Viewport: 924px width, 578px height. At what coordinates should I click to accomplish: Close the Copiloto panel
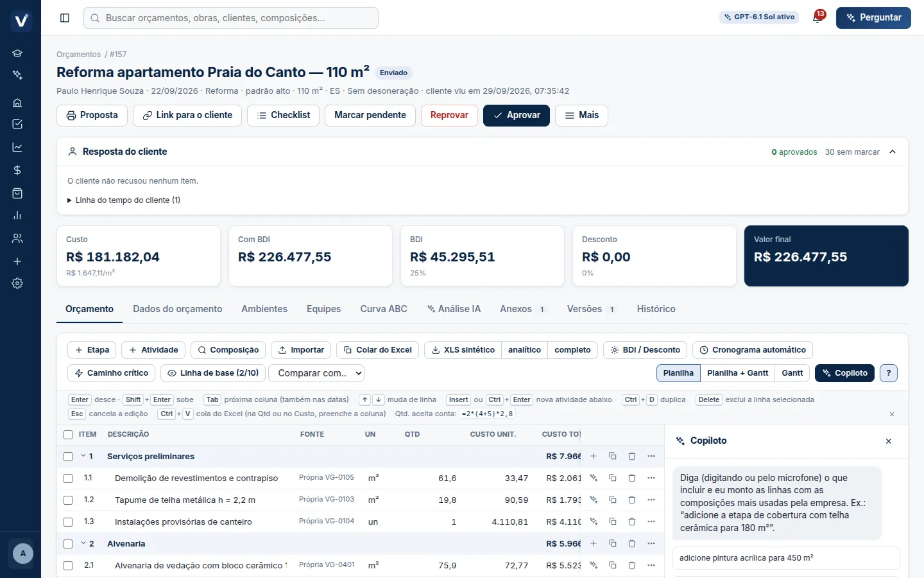pyautogui.click(x=889, y=441)
